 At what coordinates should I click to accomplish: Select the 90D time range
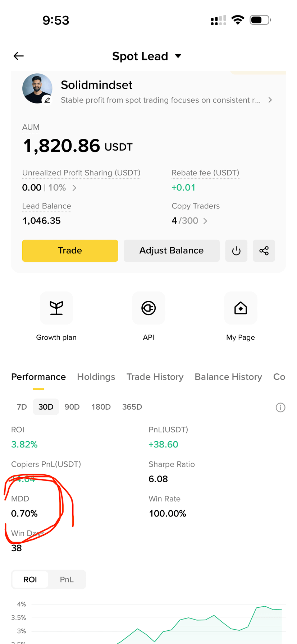coord(72,407)
